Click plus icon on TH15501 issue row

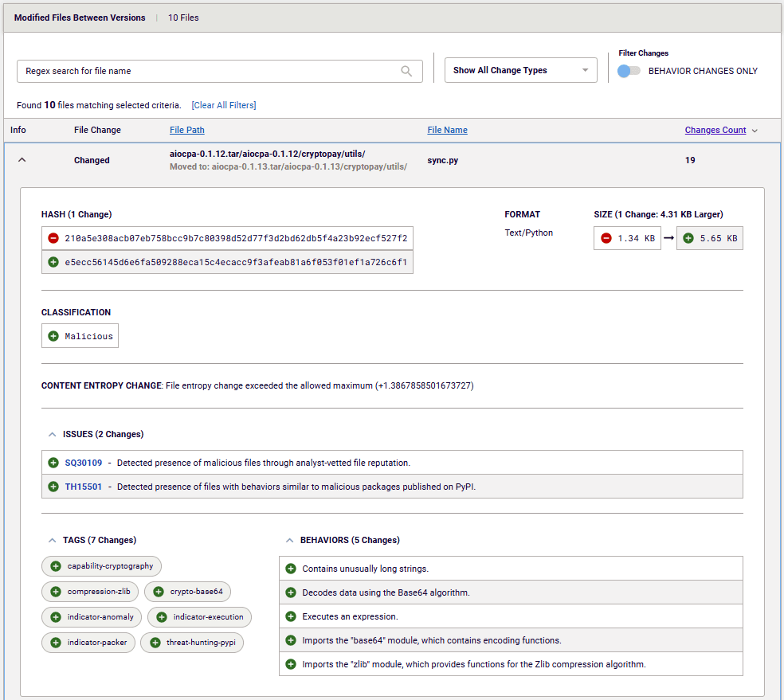coord(53,486)
